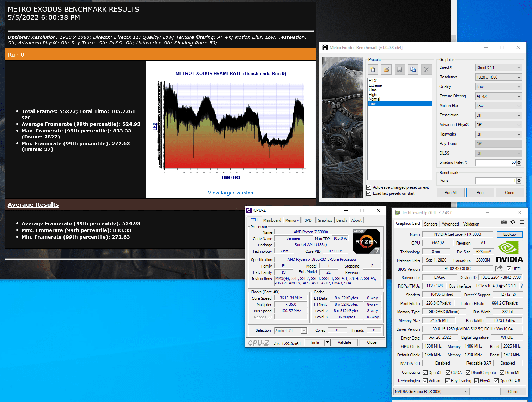Click the Metro Exodus soldier artwork image
532x402 pixels.
pyautogui.click(x=342, y=127)
